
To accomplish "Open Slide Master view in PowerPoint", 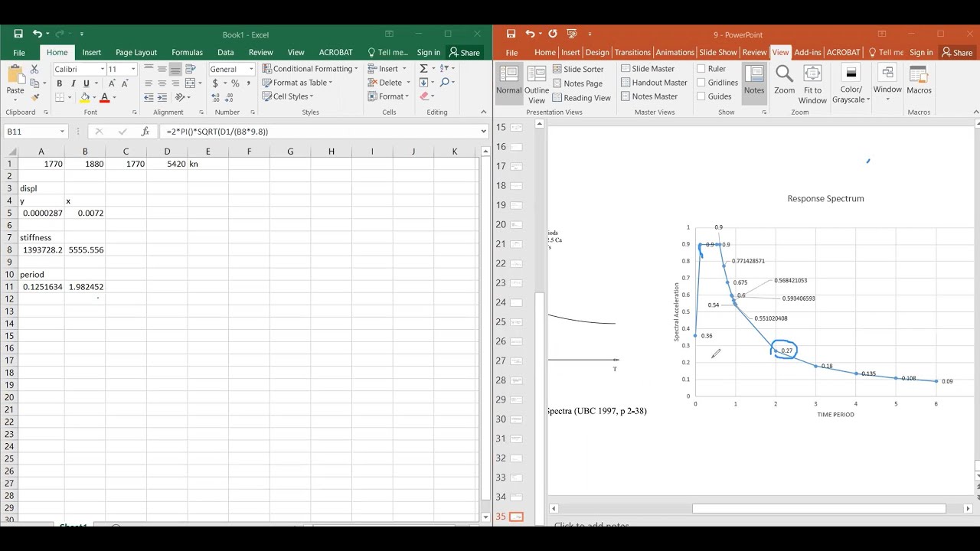I will (648, 69).
